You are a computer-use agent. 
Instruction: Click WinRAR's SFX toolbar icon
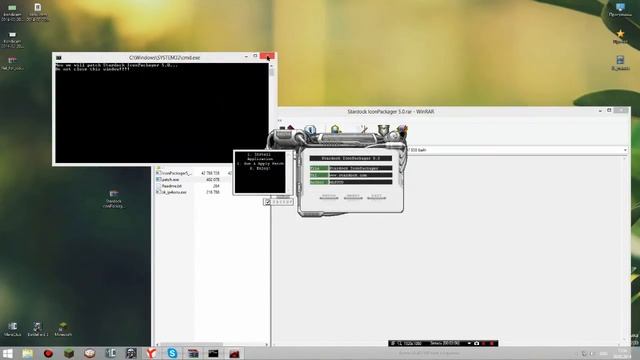[402, 130]
